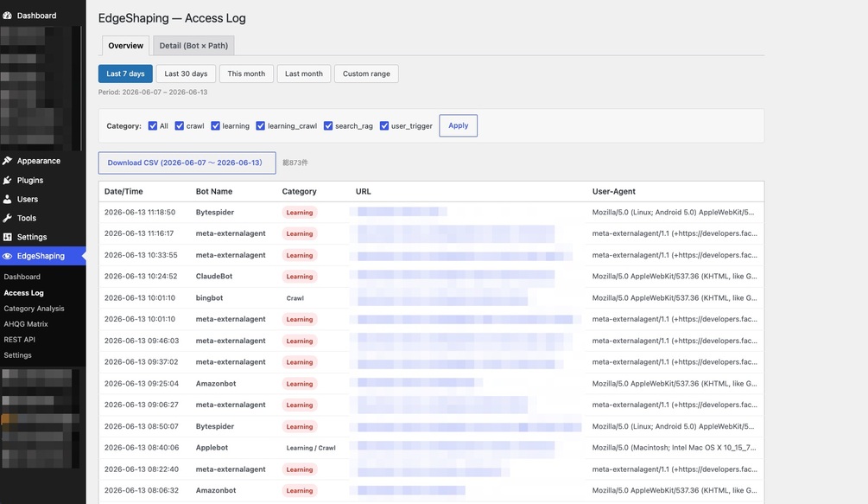Viewport: 868px width, 504px height.
Task: Click the User-Agent column header
Action: 614,192
